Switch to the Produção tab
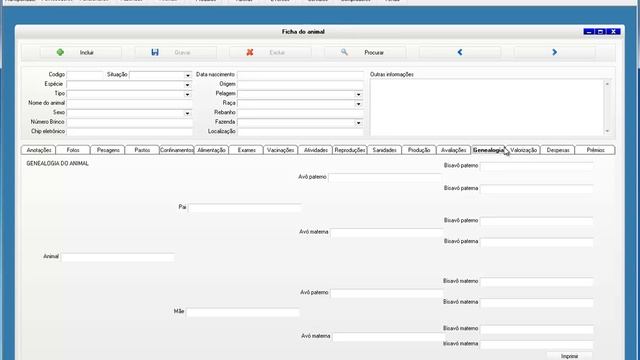This screenshot has height=360, width=640. (419, 150)
